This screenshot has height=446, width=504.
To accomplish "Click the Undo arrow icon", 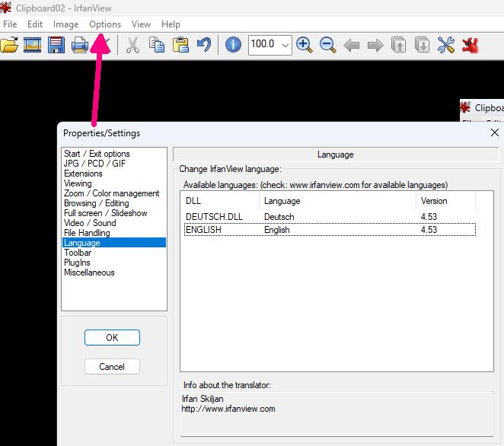I will click(x=204, y=45).
